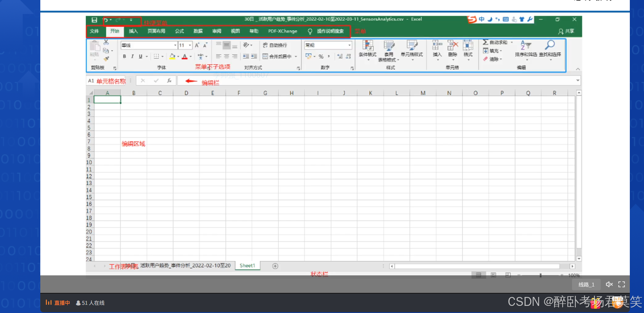Toggle 自动换行 wrap text
The image size is (644, 313).
click(275, 45)
